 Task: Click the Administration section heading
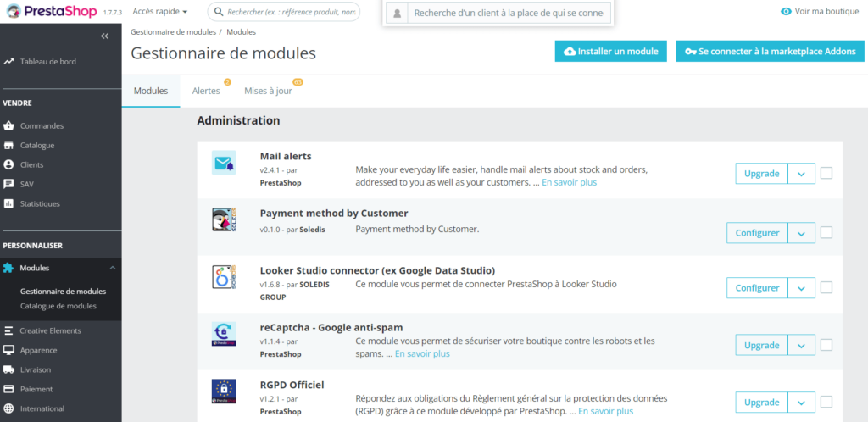tap(238, 120)
